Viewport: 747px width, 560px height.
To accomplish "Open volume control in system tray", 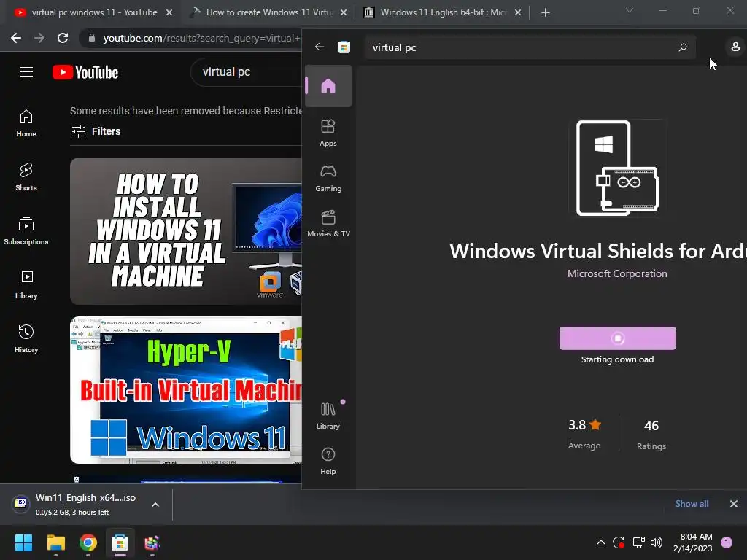I will coord(657,542).
